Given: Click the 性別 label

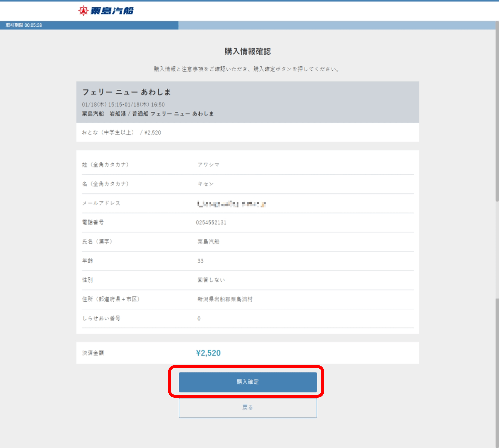Looking at the screenshot, I should pos(87,280).
